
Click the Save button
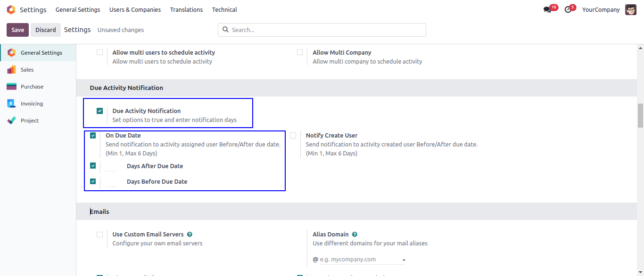point(17,30)
